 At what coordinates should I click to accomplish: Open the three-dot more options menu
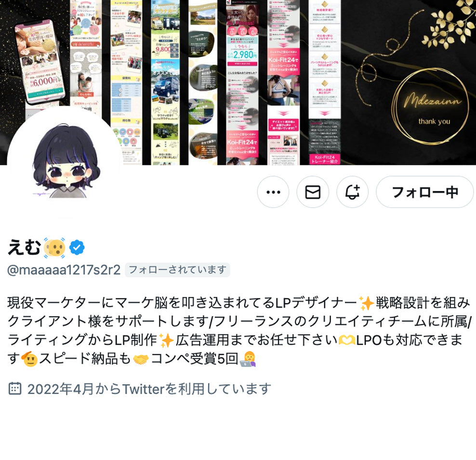tap(273, 192)
